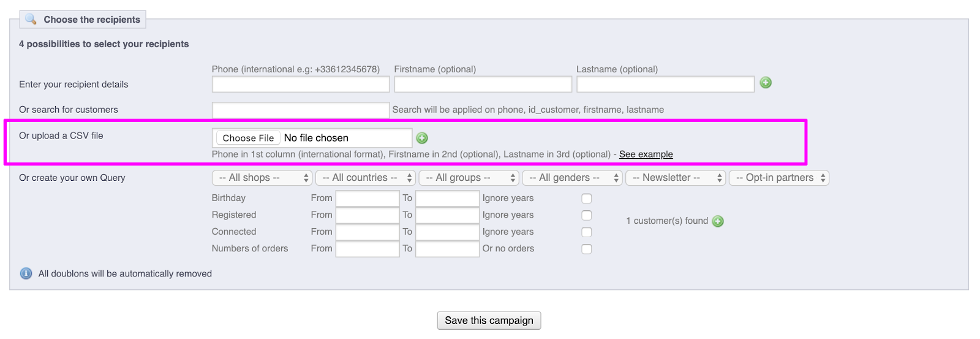Image resolution: width=980 pixels, height=339 pixels.
Task: Check Registered Ignore years checkbox
Action: coord(586,215)
